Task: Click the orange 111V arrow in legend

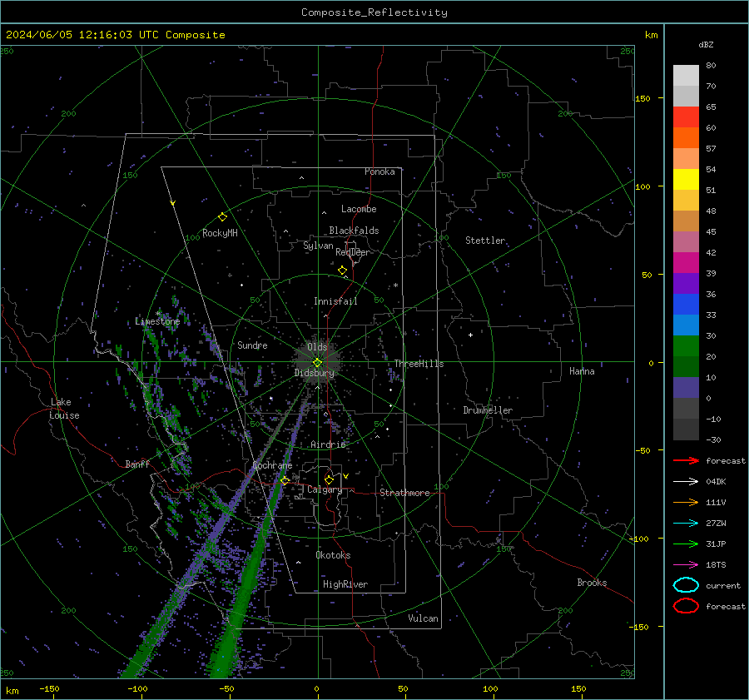Action: click(x=686, y=502)
